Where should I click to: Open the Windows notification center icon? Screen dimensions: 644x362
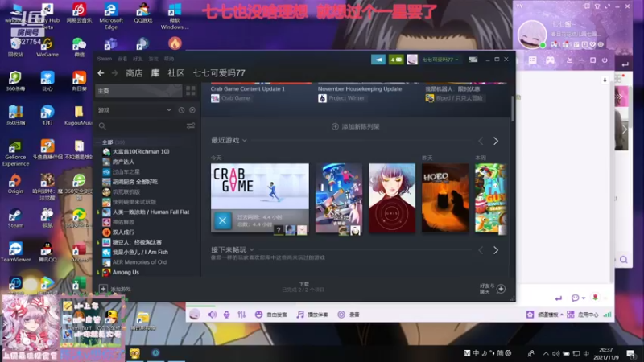[630, 353]
